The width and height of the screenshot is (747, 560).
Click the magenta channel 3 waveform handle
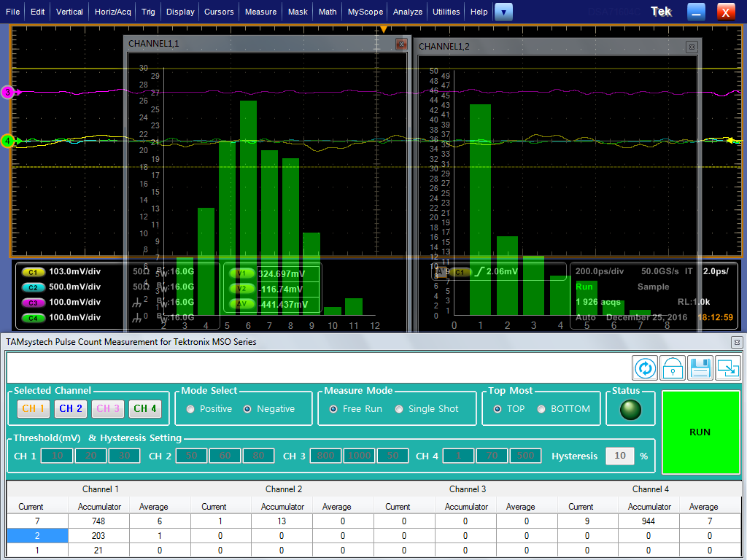point(8,93)
